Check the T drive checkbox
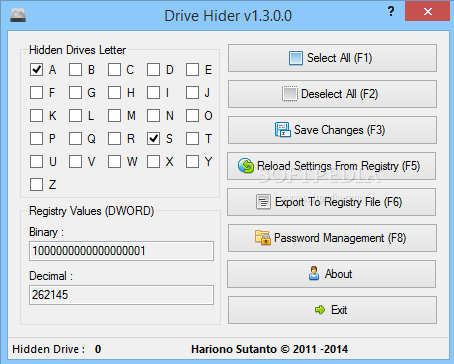The width and height of the screenshot is (454, 364). (x=192, y=138)
